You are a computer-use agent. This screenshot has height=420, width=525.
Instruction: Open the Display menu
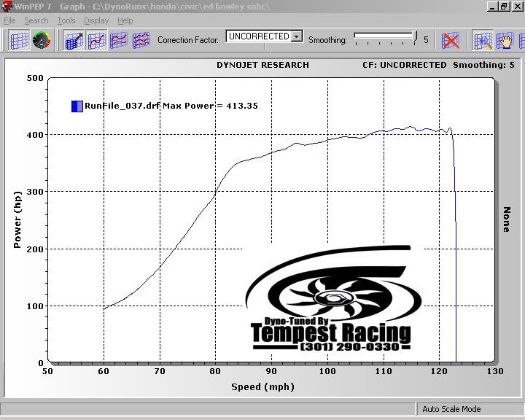96,20
